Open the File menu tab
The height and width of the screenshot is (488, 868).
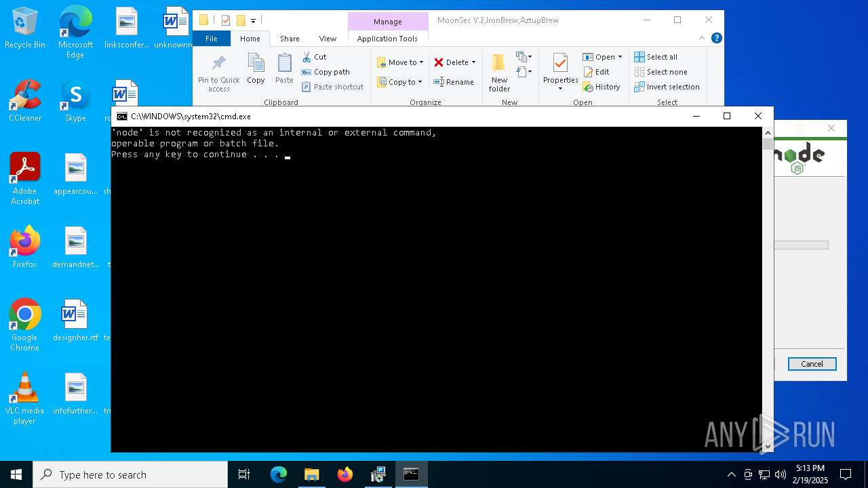click(x=212, y=39)
